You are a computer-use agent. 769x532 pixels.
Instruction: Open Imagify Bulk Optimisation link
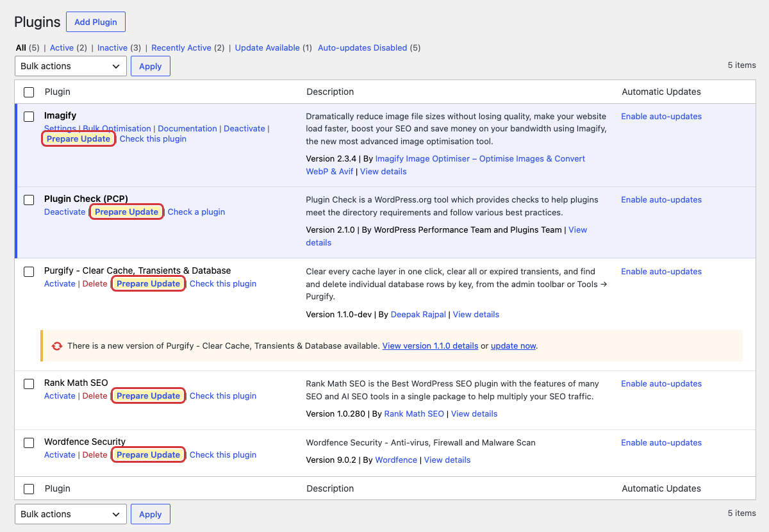117,129
